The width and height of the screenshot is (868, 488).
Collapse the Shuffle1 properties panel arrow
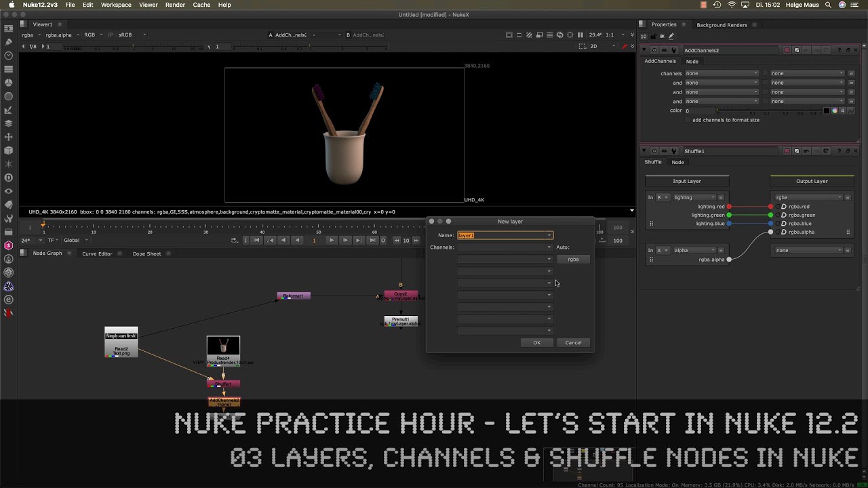(x=644, y=151)
